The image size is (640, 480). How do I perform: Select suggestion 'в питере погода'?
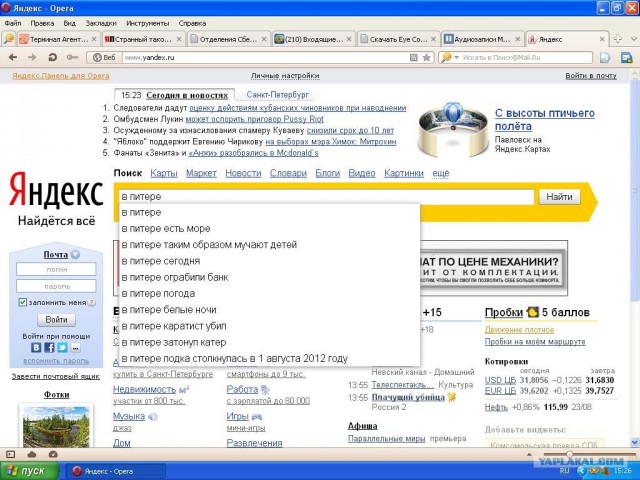pyautogui.click(x=158, y=293)
